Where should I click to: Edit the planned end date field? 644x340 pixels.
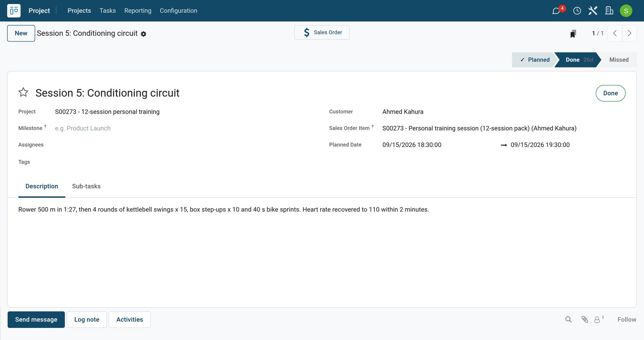pos(568,145)
